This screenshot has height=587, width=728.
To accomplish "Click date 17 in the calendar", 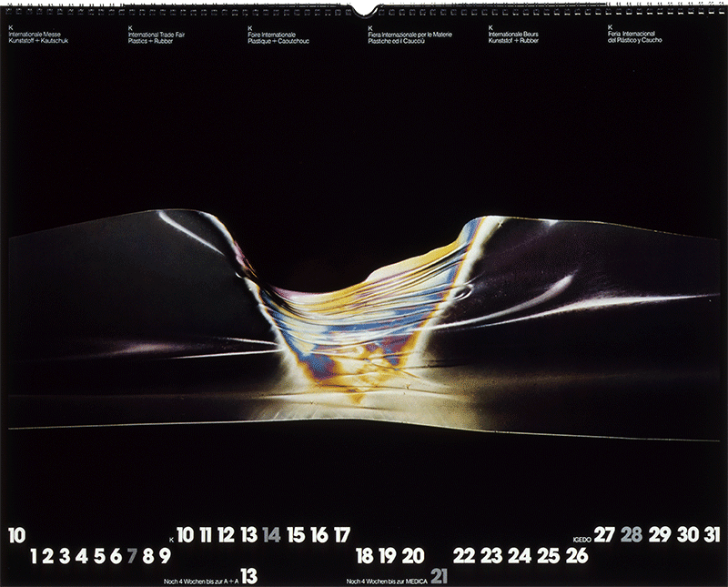I will [x=341, y=535].
